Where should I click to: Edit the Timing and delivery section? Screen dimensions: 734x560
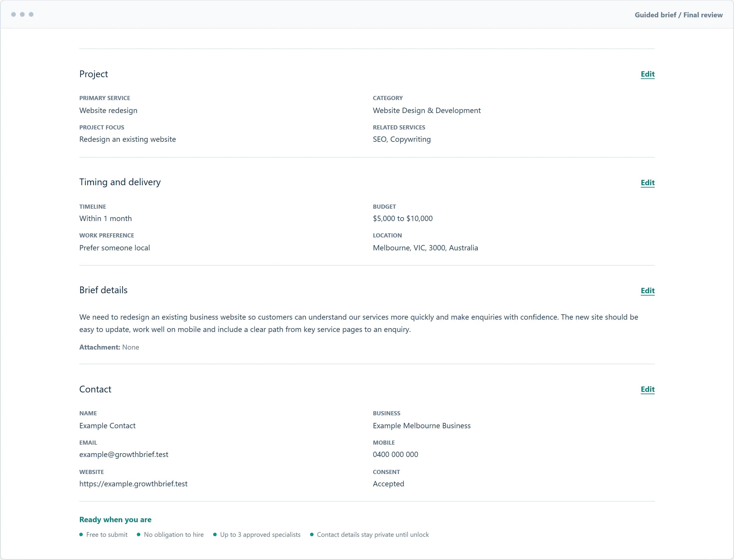[x=647, y=183]
